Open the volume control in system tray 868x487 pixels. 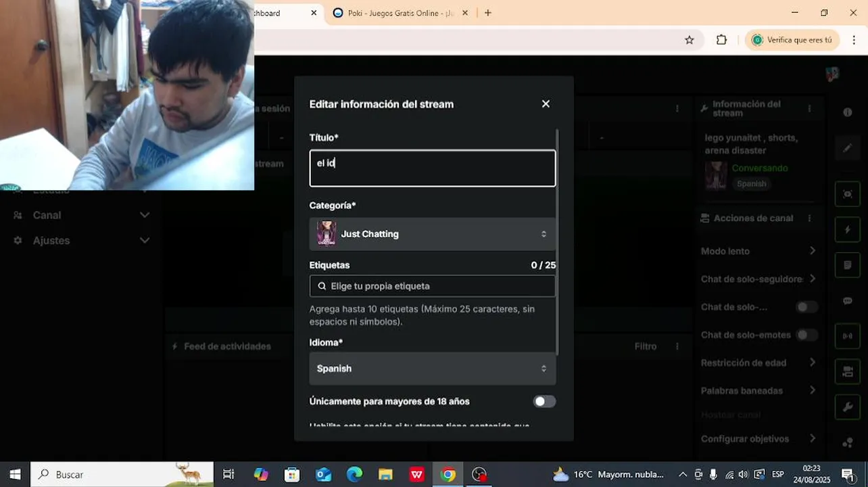(x=744, y=475)
